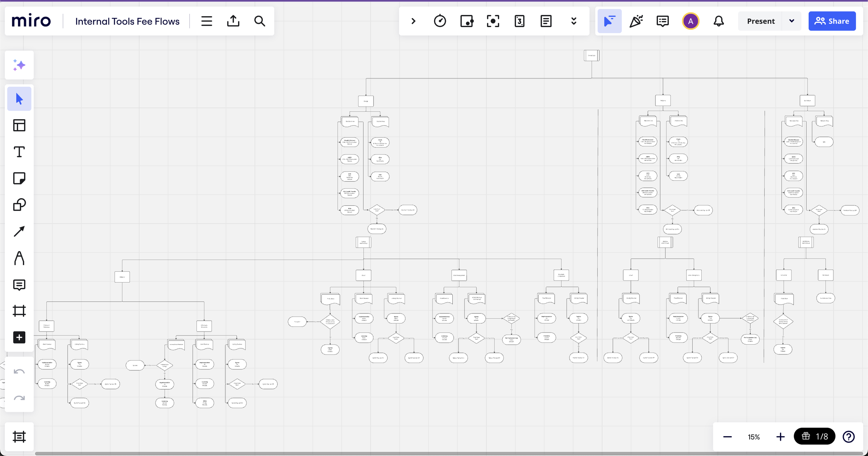868x456 pixels.
Task: Collapse the collaboration toolbar chevron
Action: (x=413, y=21)
